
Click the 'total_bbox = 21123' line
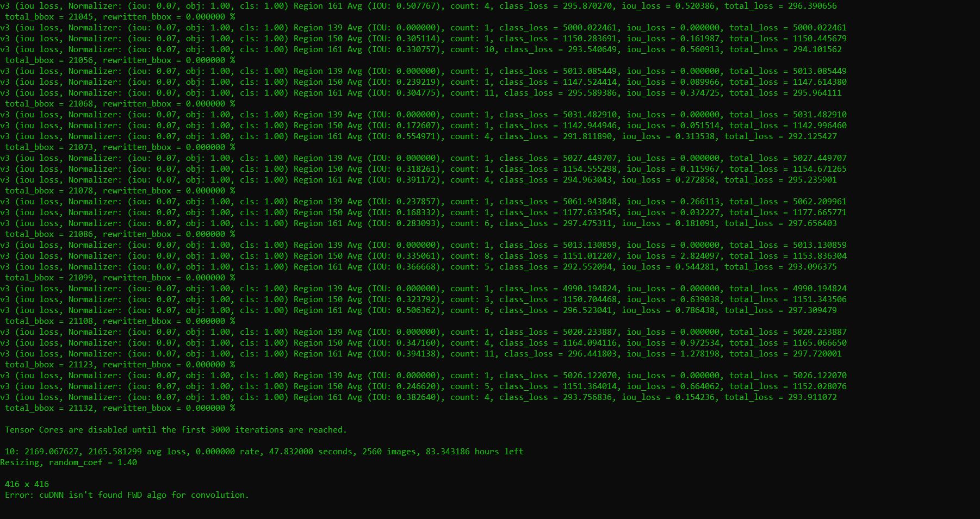click(120, 365)
